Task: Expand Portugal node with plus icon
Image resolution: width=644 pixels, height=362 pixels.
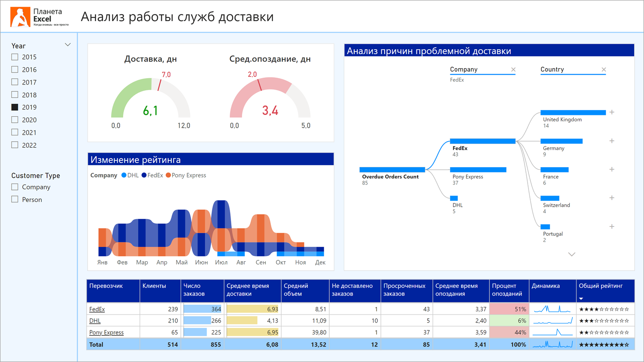Action: click(612, 226)
